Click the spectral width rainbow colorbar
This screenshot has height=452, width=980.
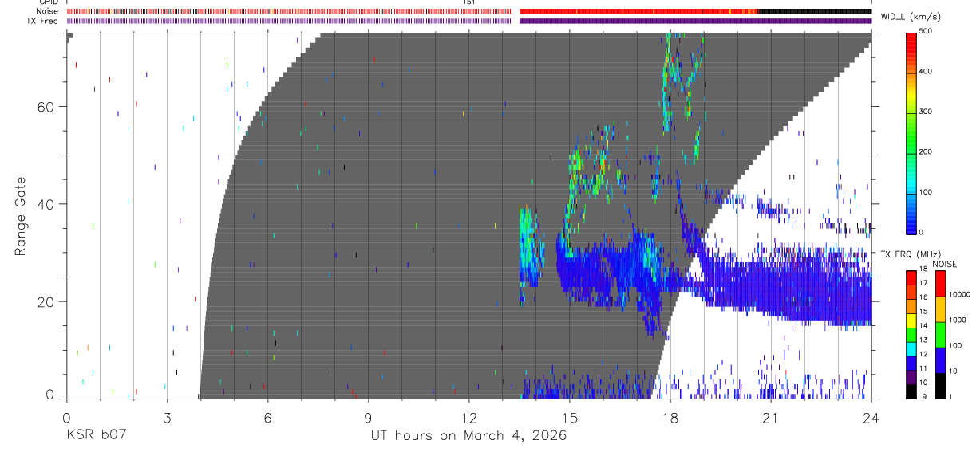tap(913, 132)
